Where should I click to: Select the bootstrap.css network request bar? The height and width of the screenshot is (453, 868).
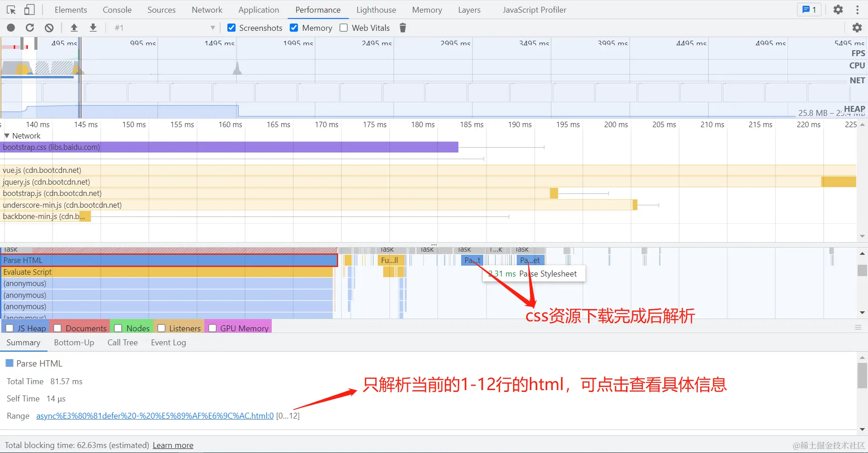230,147
